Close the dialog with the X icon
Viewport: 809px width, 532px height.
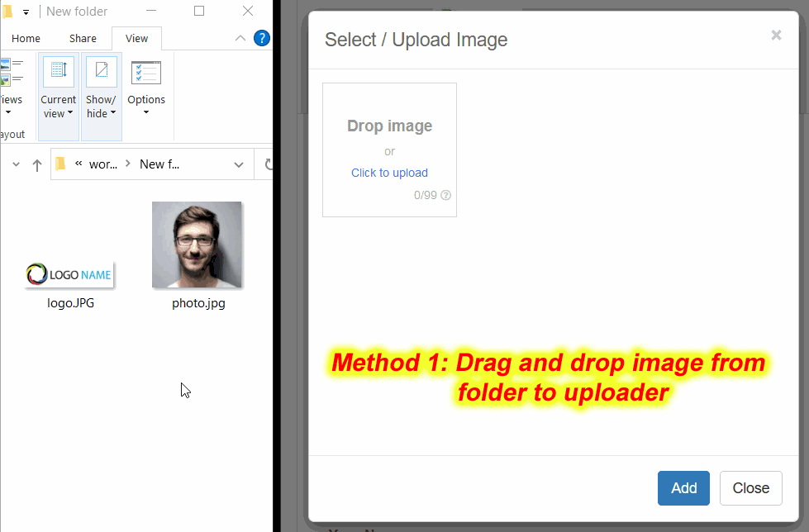pos(776,35)
